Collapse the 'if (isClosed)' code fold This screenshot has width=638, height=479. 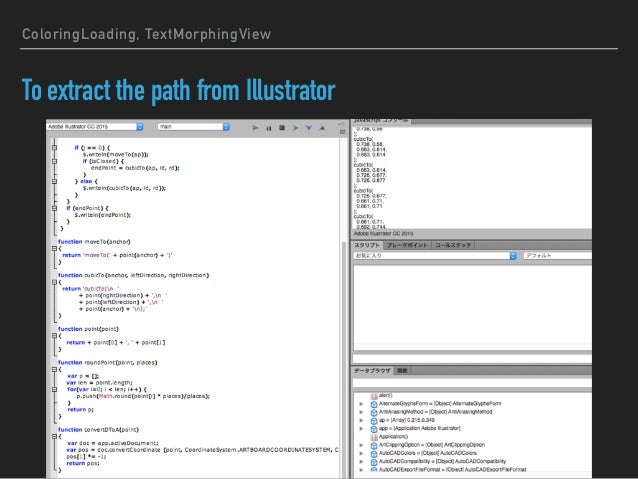pyautogui.click(x=55, y=161)
